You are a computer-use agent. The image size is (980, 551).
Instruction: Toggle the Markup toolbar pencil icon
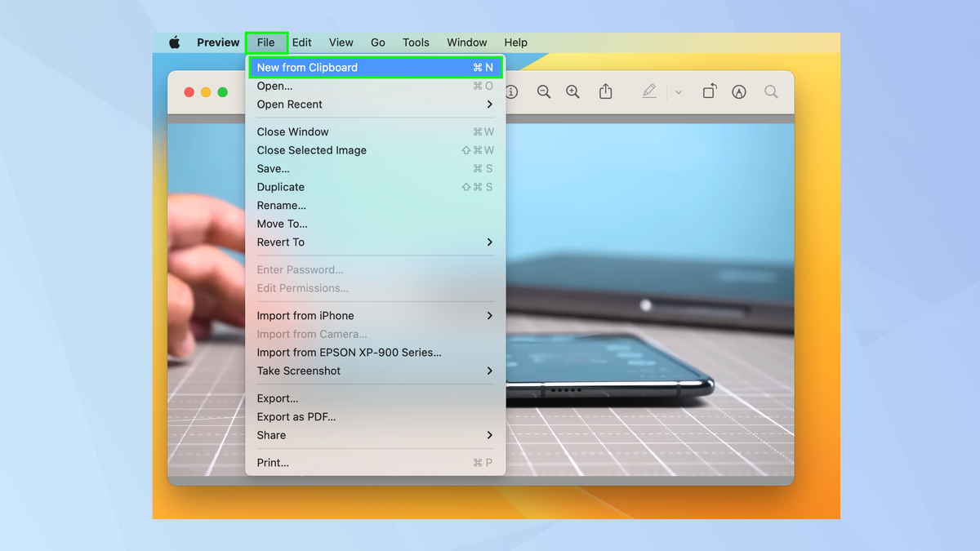649,91
